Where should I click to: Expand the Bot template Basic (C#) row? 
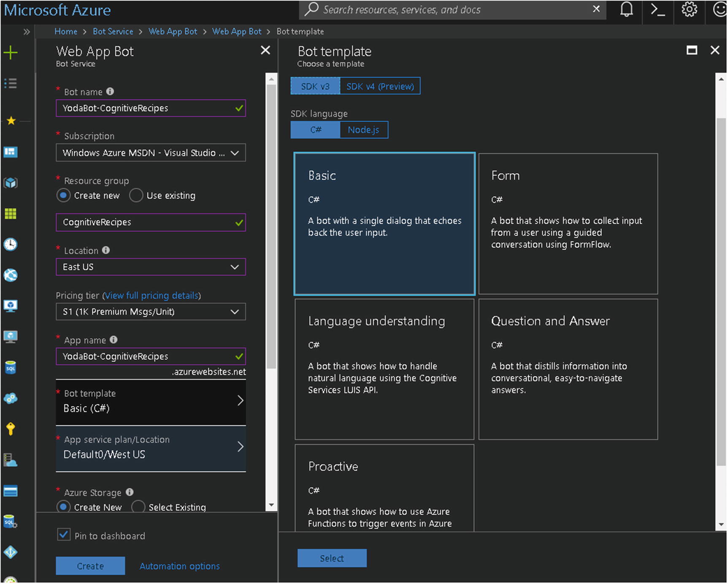pyautogui.click(x=151, y=402)
